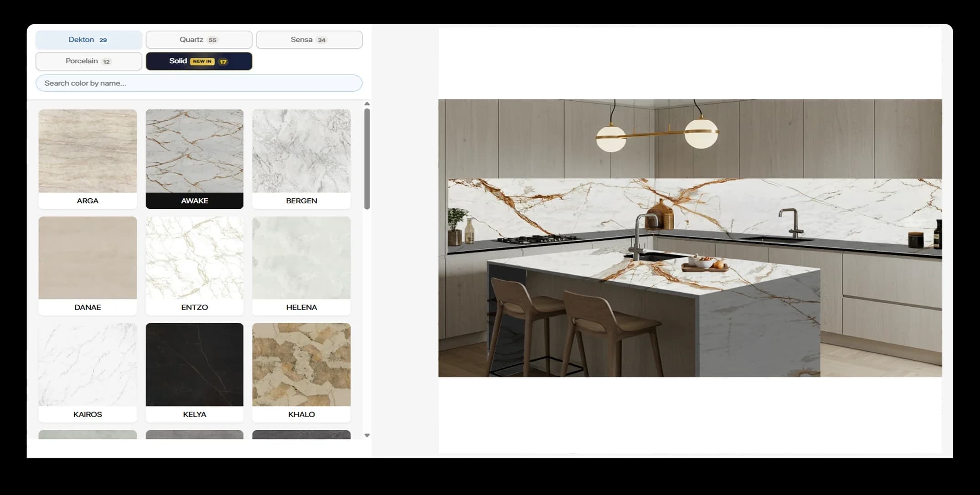
Task: Select the AWAKE color swatch
Action: pyautogui.click(x=195, y=159)
